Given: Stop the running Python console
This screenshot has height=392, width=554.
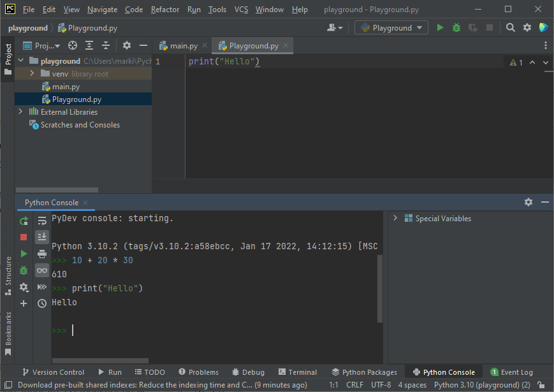Looking at the screenshot, I should (x=24, y=237).
